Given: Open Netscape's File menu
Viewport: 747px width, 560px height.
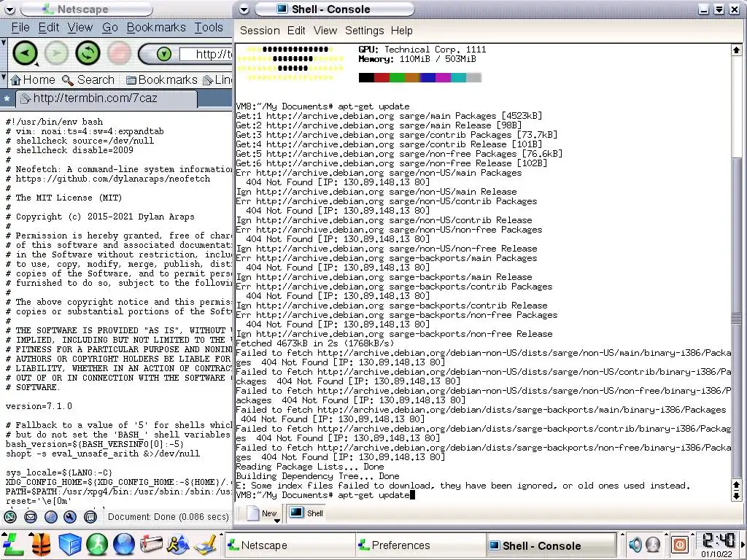Looking at the screenshot, I should pyautogui.click(x=20, y=28).
